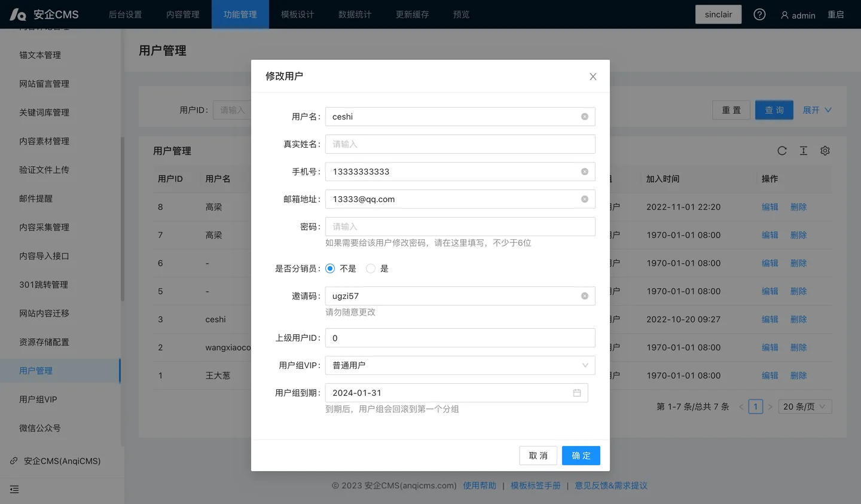The width and height of the screenshot is (861, 504).
Task: Confirm changes with the 确定 button
Action: pos(581,456)
